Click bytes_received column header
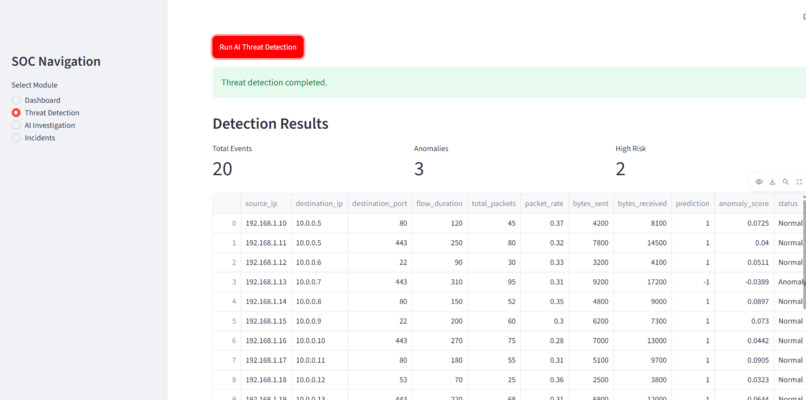The image size is (806, 400). [642, 204]
